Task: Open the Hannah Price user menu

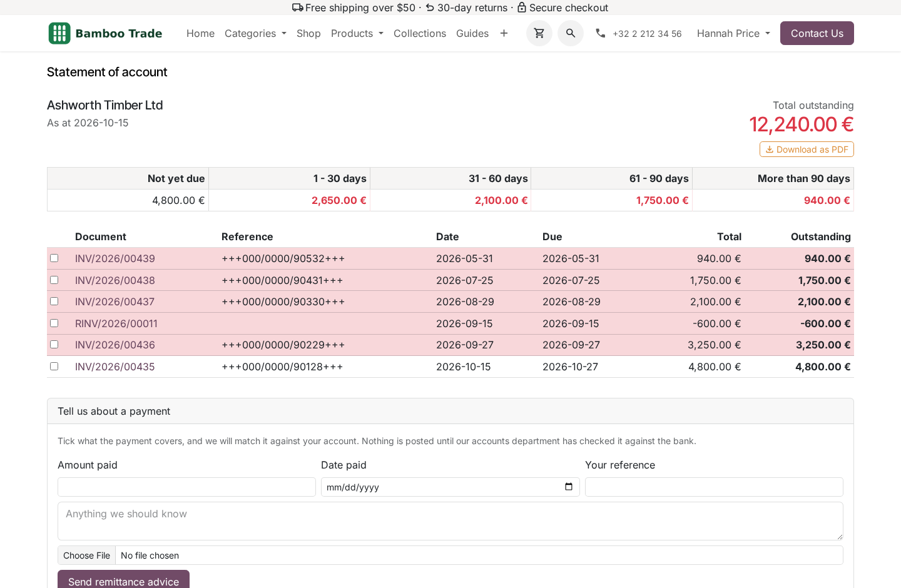Action: point(733,33)
